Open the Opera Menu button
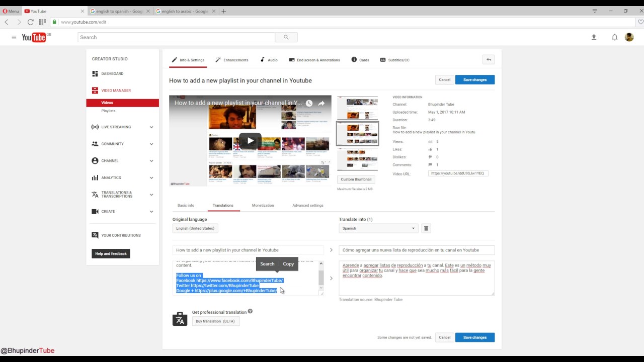The width and height of the screenshot is (644, 362). click(11, 11)
